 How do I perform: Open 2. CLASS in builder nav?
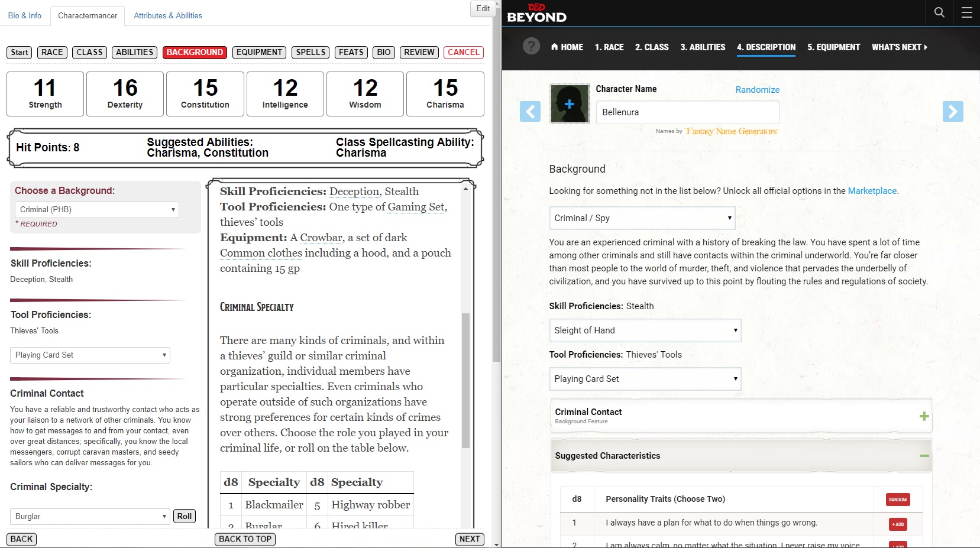click(x=652, y=47)
